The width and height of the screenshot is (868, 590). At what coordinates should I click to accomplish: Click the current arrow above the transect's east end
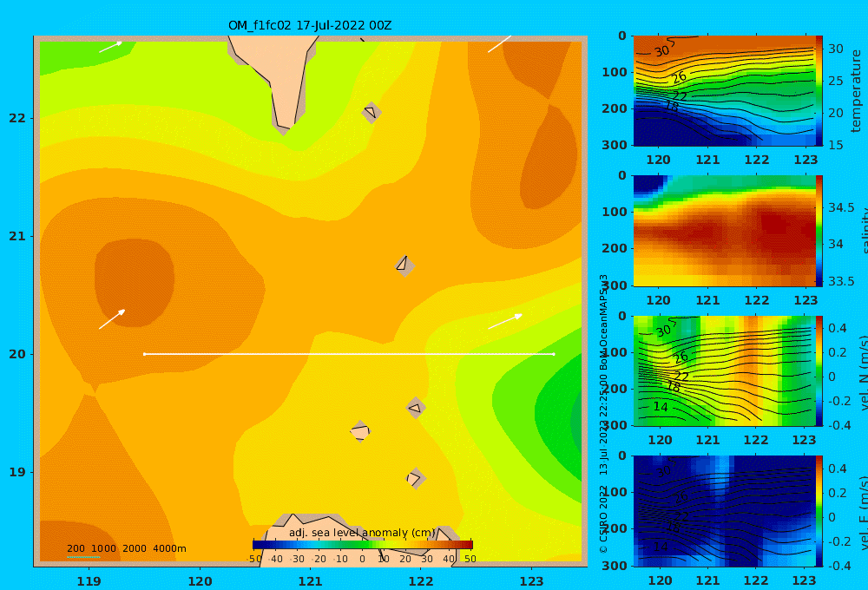click(505, 321)
